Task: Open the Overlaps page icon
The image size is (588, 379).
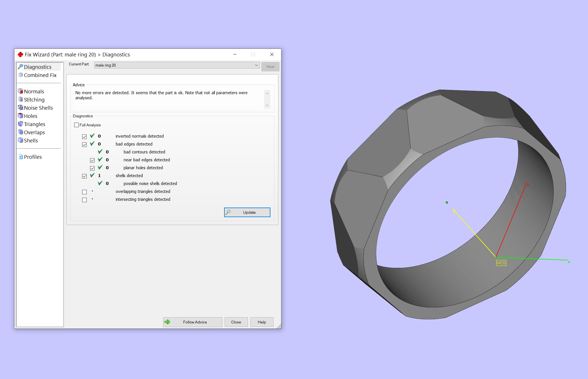Action: pyautogui.click(x=21, y=132)
